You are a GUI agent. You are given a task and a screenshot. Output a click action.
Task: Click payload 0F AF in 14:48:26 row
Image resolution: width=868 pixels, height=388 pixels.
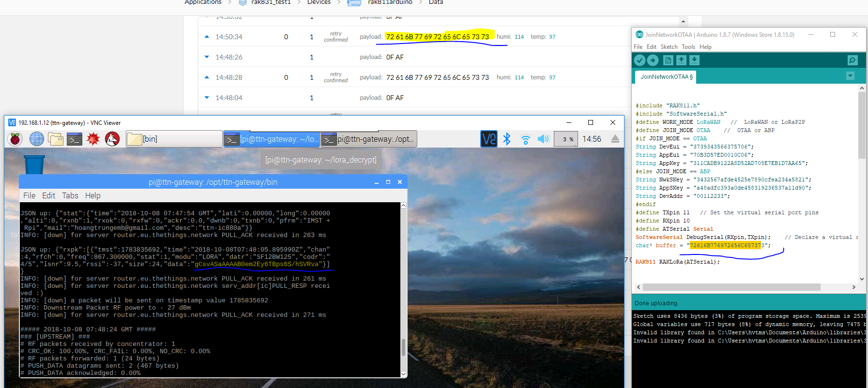pos(395,57)
